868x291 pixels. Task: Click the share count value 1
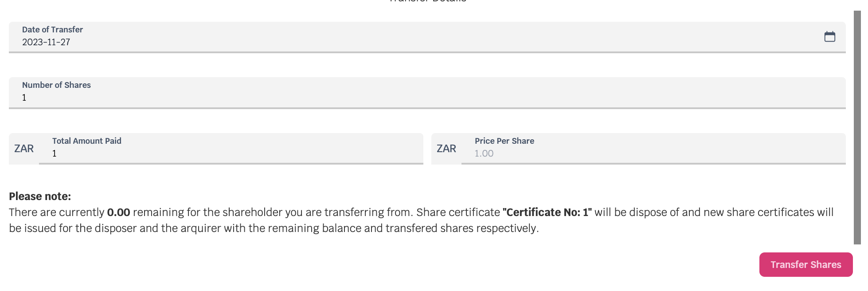24,98
